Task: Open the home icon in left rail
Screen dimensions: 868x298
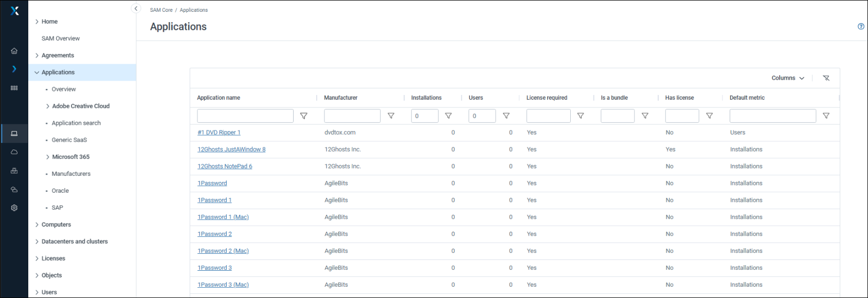Action: click(x=14, y=51)
